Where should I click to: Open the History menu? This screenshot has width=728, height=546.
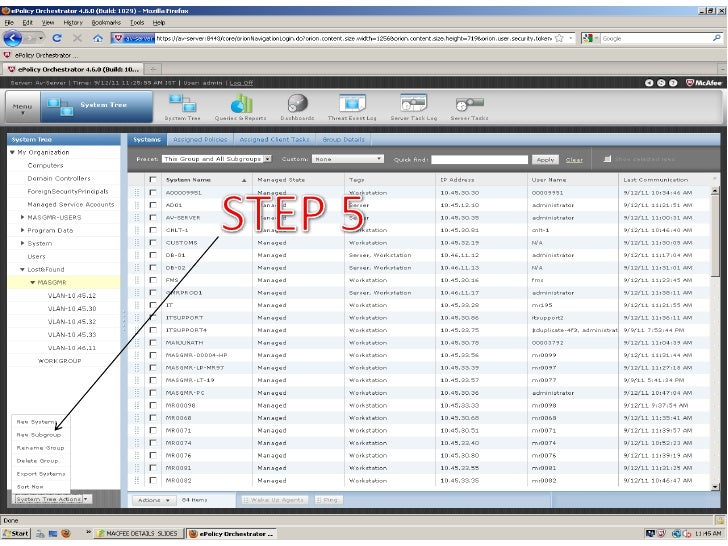pos(72,22)
